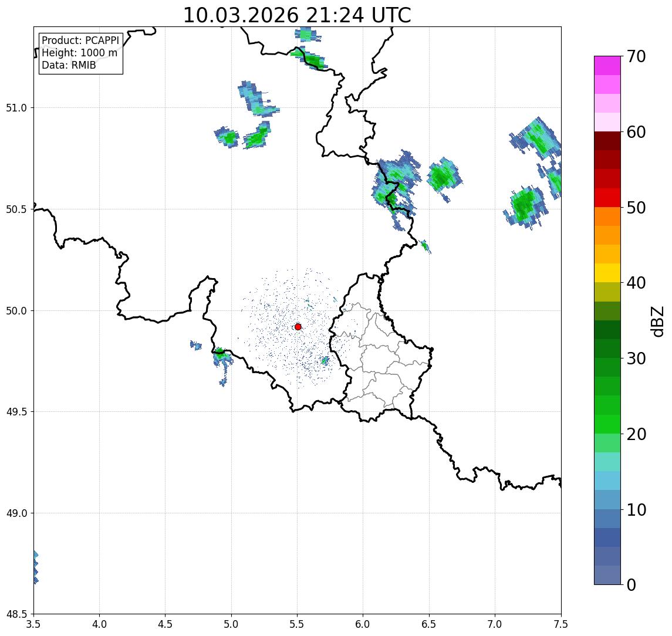Click the light blue colorbar segment near 14 dBZ
This screenshot has width=672, height=636.
(607, 481)
